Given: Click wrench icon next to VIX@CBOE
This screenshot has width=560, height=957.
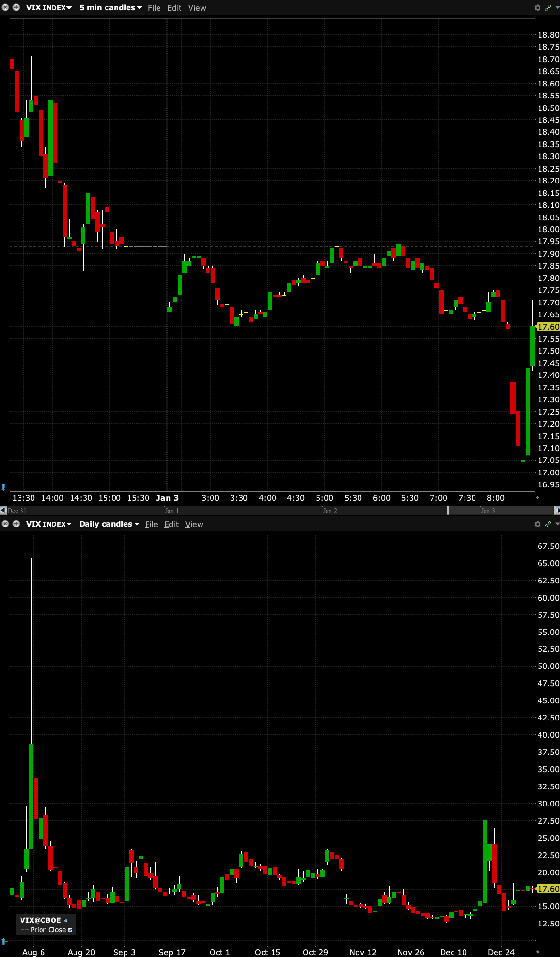Looking at the screenshot, I should tap(66, 920).
